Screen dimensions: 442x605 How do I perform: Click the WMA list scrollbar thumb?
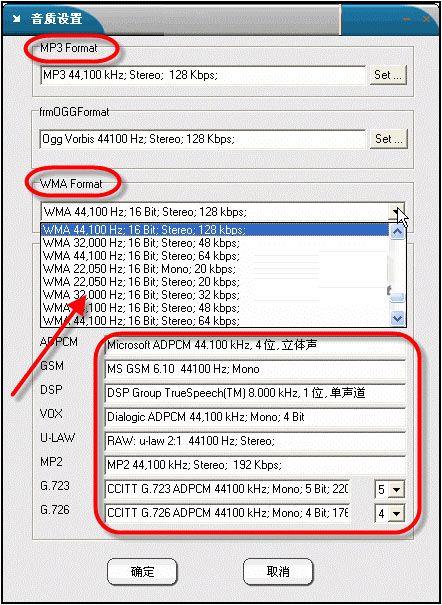click(397, 297)
